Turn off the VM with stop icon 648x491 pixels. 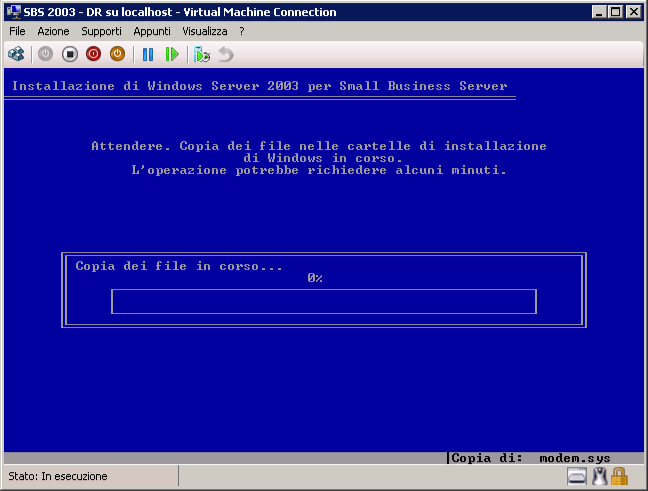pos(70,54)
